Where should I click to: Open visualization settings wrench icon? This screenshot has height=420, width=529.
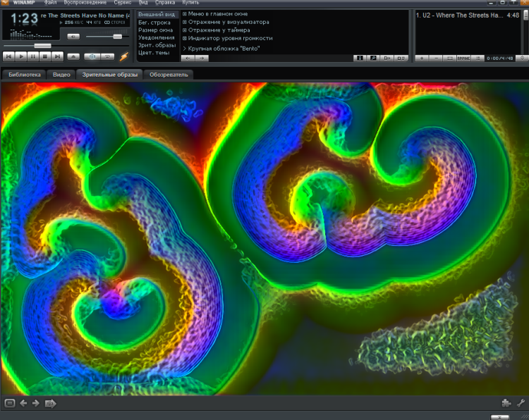[521, 403]
